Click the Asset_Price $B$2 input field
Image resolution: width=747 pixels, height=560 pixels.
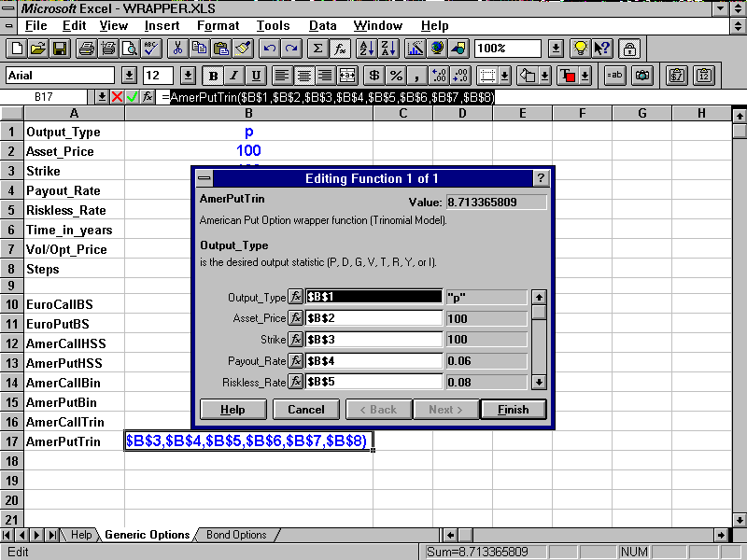(x=372, y=317)
